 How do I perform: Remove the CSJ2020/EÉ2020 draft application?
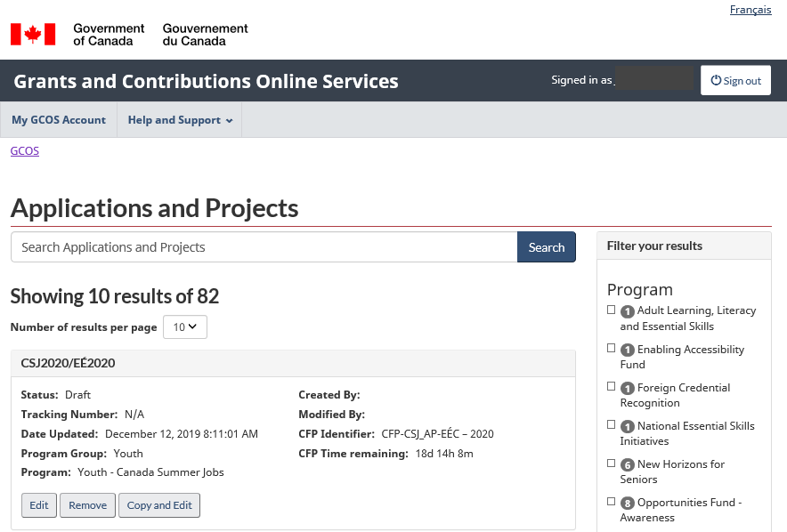coord(87,505)
